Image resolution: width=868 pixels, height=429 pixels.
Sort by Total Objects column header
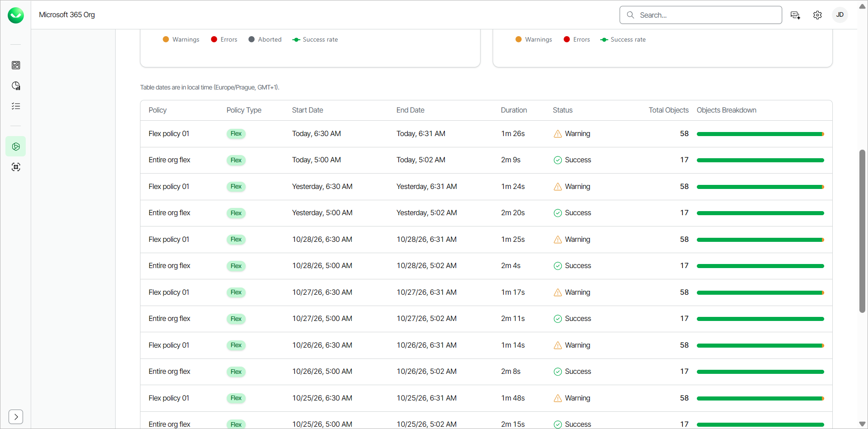tap(669, 110)
